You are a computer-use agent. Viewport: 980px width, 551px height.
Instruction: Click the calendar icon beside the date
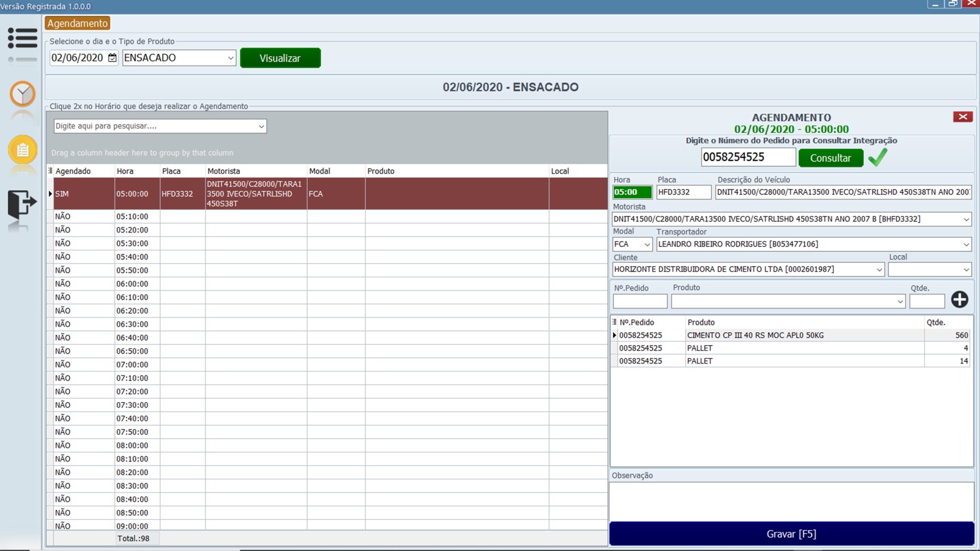pyautogui.click(x=112, y=58)
